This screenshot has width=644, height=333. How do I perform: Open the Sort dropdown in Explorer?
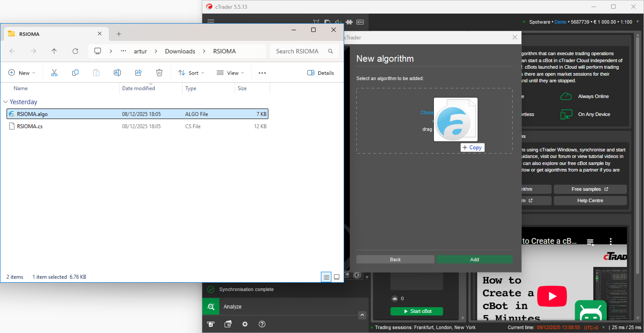(191, 73)
